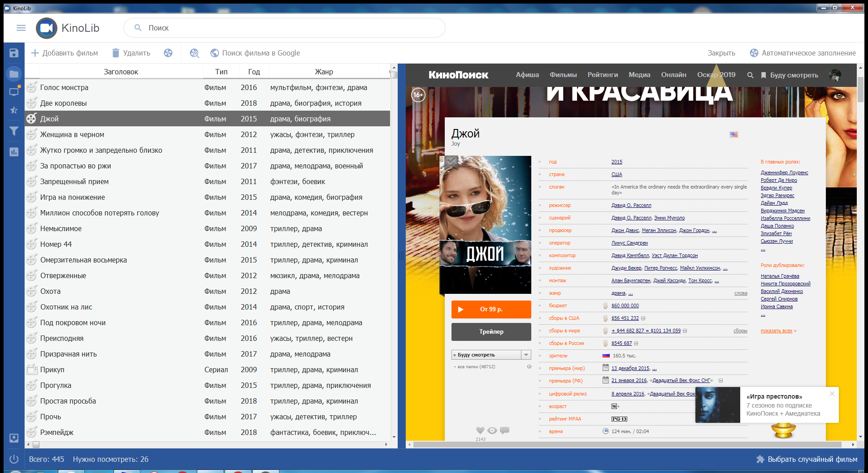Click the KinoPoisk search magnifier icon
This screenshot has height=473, width=868.
[x=750, y=75]
